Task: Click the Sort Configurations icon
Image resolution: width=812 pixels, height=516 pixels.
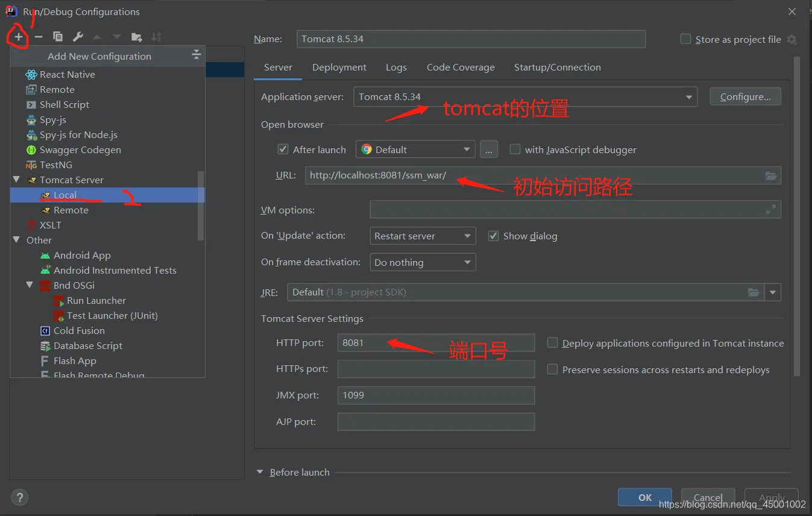Action: click(x=156, y=37)
